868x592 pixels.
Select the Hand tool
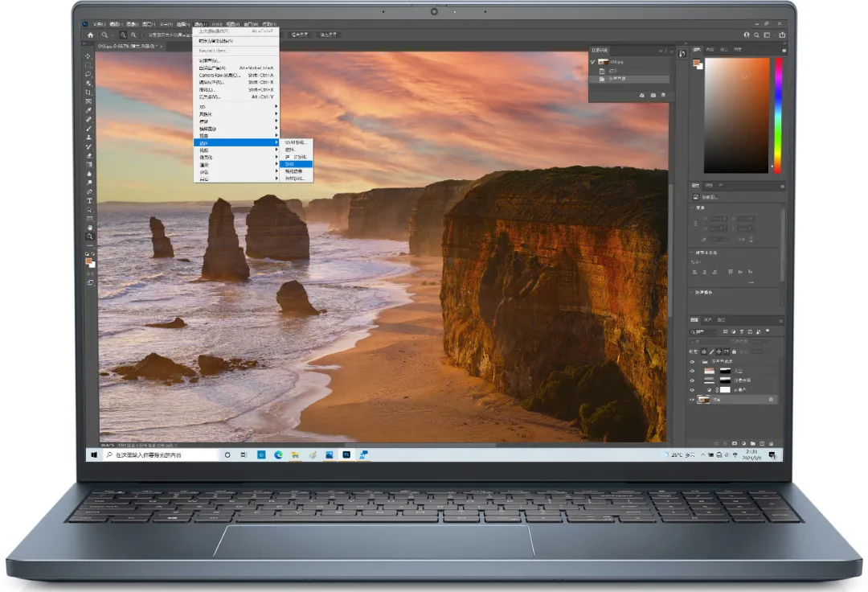click(x=88, y=227)
